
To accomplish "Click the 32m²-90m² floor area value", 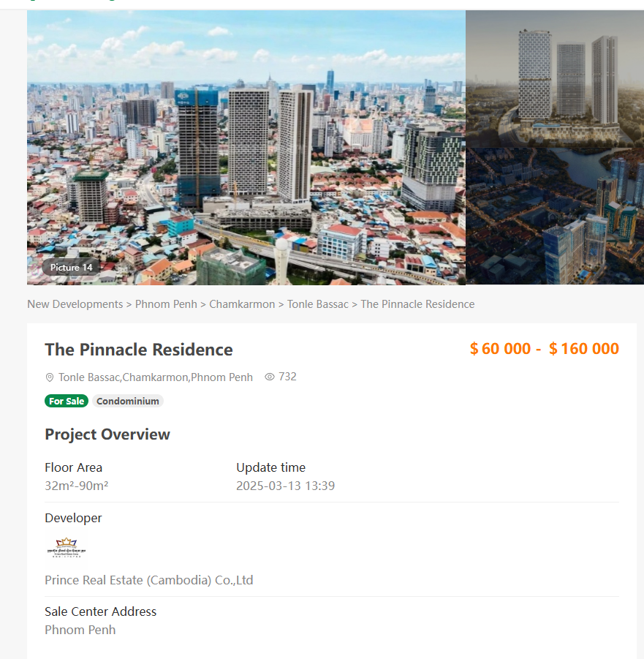I will tap(77, 486).
